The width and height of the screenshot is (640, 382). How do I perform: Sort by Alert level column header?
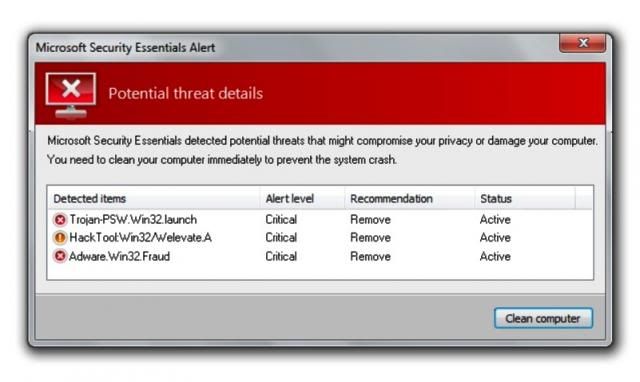pyautogui.click(x=302, y=199)
